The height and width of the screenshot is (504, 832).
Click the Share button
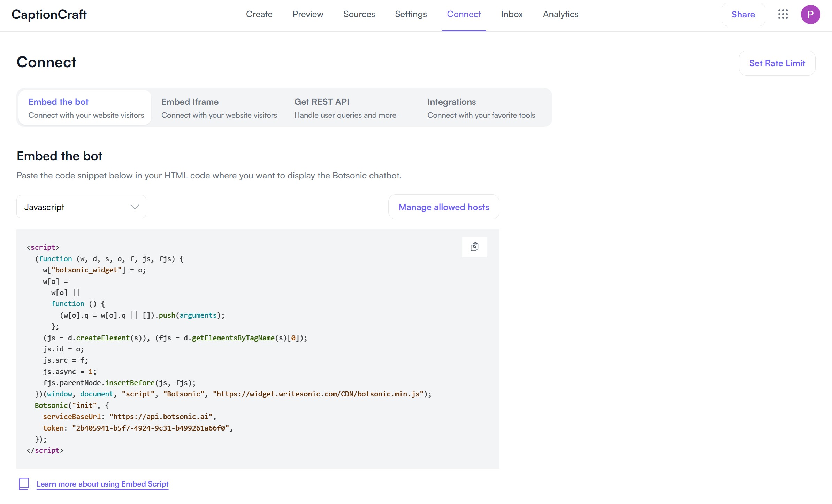coord(743,14)
